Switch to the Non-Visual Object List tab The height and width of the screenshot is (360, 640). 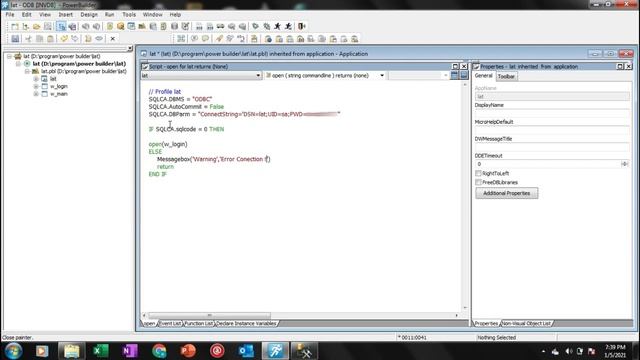[x=526, y=323]
